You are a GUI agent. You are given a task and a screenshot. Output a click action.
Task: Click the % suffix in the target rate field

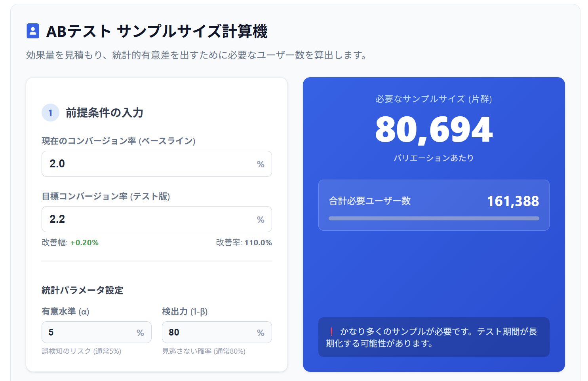click(x=260, y=220)
